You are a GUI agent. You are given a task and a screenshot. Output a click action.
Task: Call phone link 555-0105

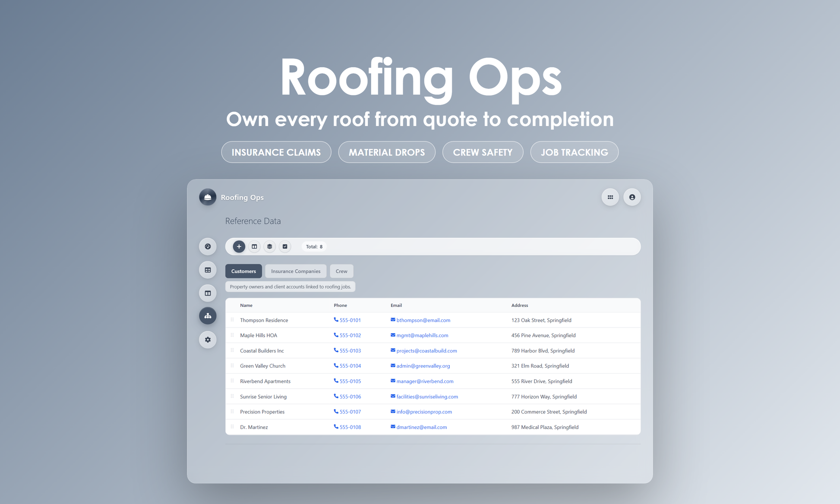click(x=350, y=381)
